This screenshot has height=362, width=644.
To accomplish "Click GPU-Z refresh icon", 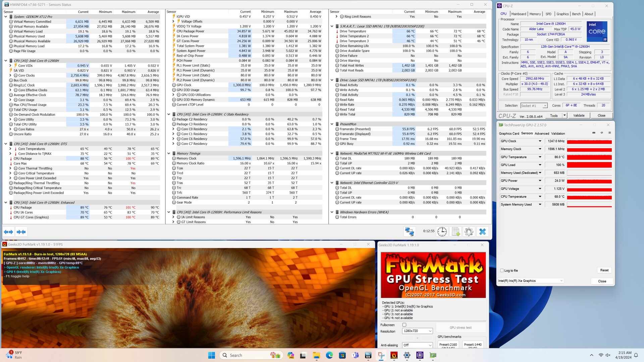I will click(x=601, y=133).
